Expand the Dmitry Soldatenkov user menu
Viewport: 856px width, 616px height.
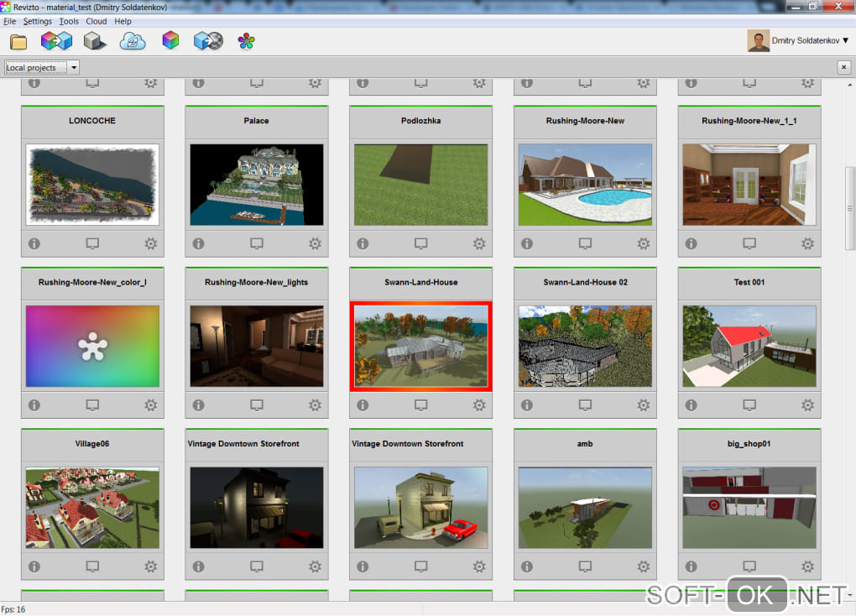pos(810,41)
